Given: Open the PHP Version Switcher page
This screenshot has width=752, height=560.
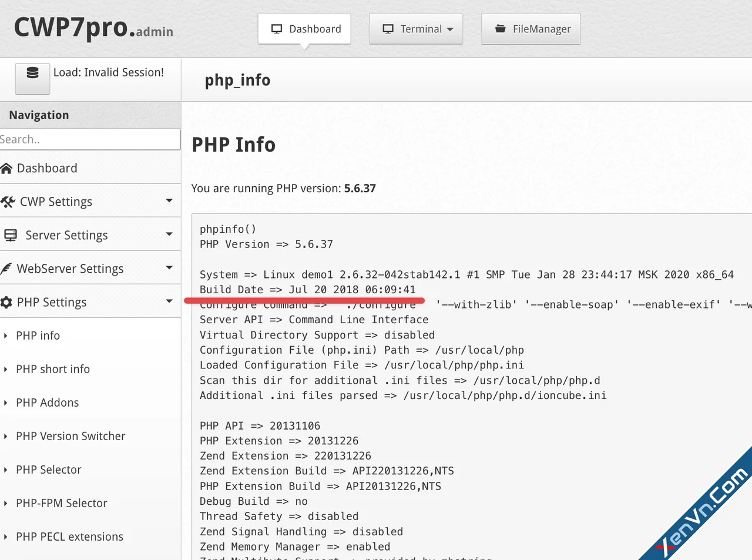Looking at the screenshot, I should tap(70, 436).
